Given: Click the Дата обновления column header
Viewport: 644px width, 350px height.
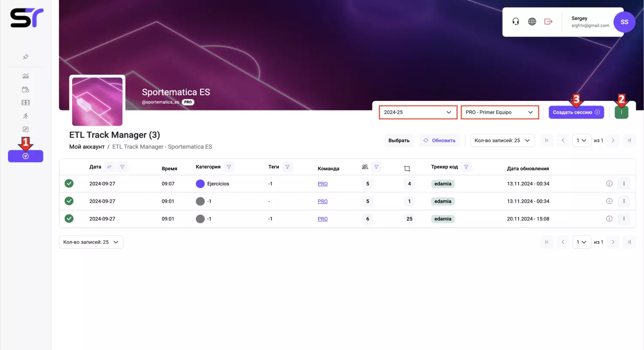Looking at the screenshot, I should 528,169.
